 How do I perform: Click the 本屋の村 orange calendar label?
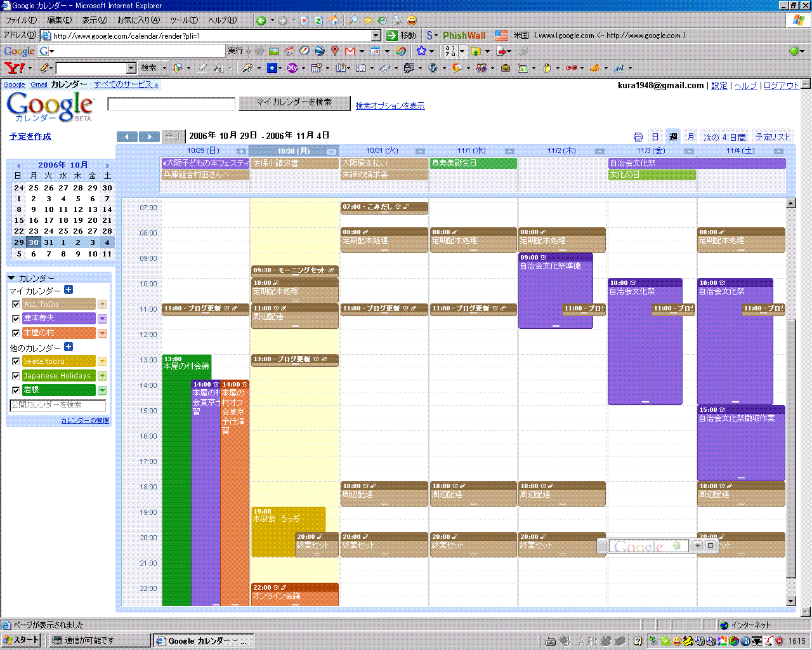(x=59, y=333)
